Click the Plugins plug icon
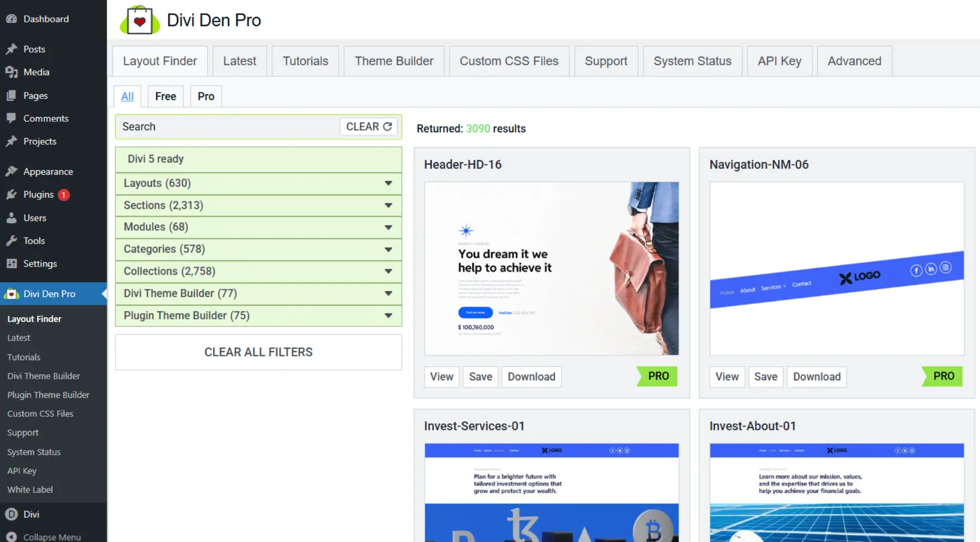This screenshot has height=542, width=980. click(x=11, y=194)
